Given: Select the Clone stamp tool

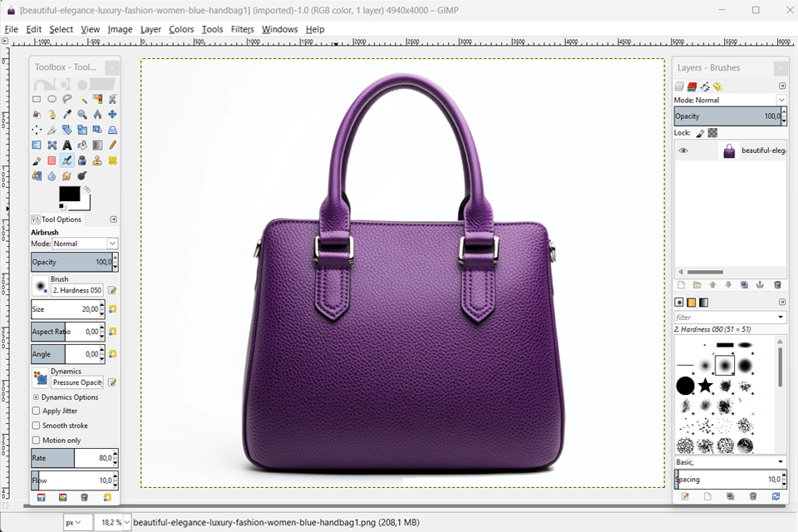Looking at the screenshot, I should 97,161.
